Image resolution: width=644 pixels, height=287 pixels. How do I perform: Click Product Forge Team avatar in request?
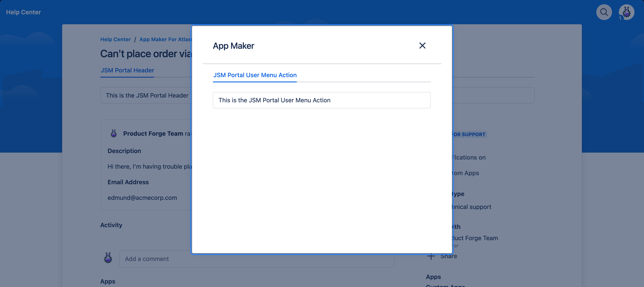114,133
